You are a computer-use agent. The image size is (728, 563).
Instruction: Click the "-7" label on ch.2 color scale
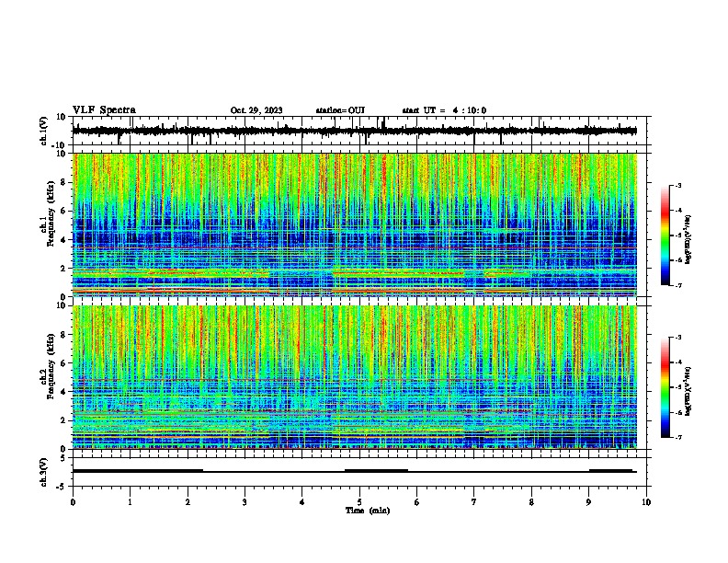pyautogui.click(x=677, y=438)
